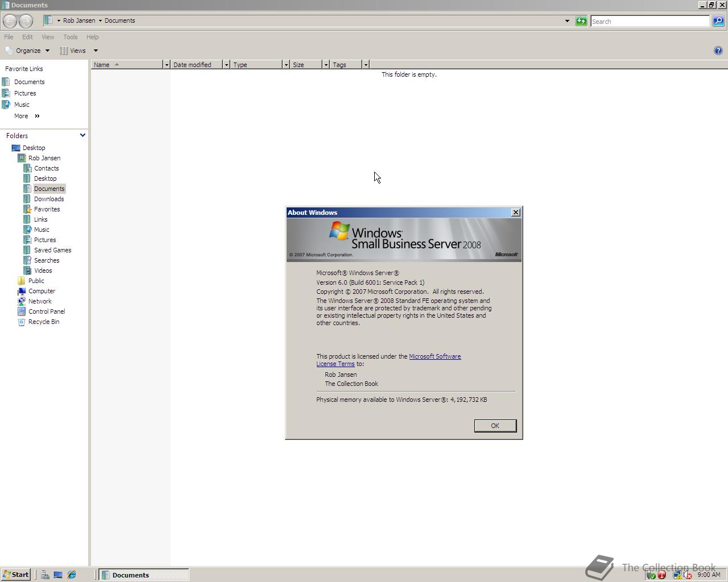Open Tags column filter dropdown
Image resolution: width=728 pixels, height=582 pixels.
click(x=365, y=65)
